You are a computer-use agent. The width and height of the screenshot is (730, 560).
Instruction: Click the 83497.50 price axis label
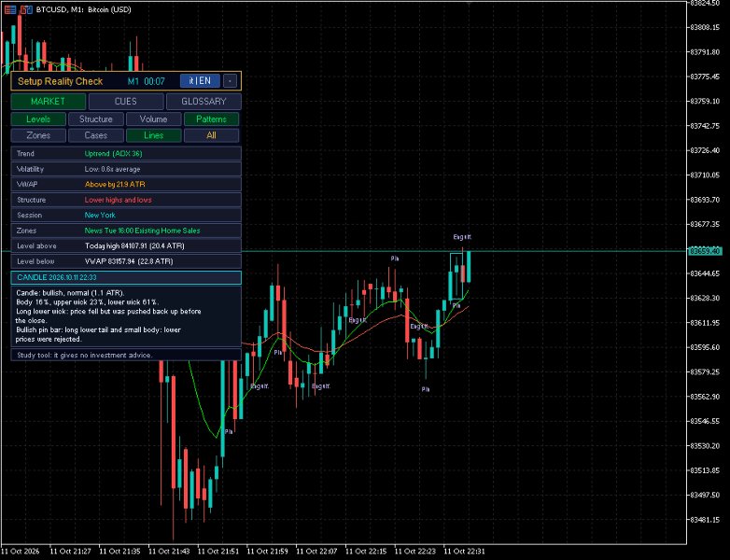click(x=706, y=495)
